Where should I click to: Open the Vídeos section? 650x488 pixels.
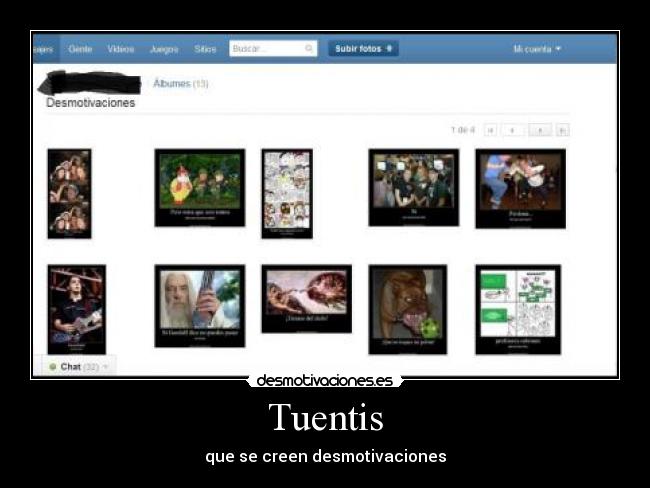click(x=121, y=49)
